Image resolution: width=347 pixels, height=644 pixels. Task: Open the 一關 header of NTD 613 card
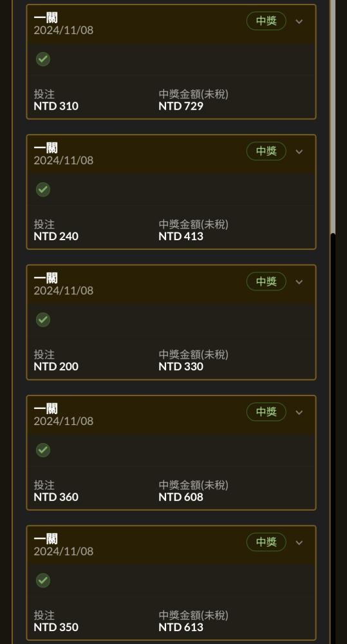tap(171, 545)
